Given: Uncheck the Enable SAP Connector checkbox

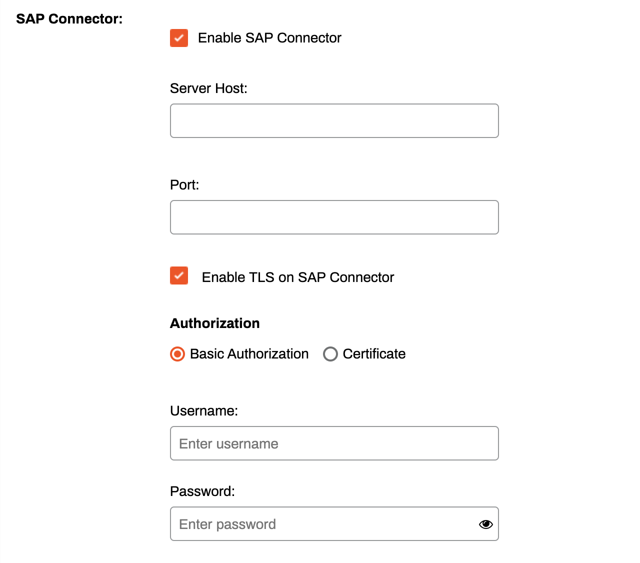Looking at the screenshot, I should click(x=179, y=38).
